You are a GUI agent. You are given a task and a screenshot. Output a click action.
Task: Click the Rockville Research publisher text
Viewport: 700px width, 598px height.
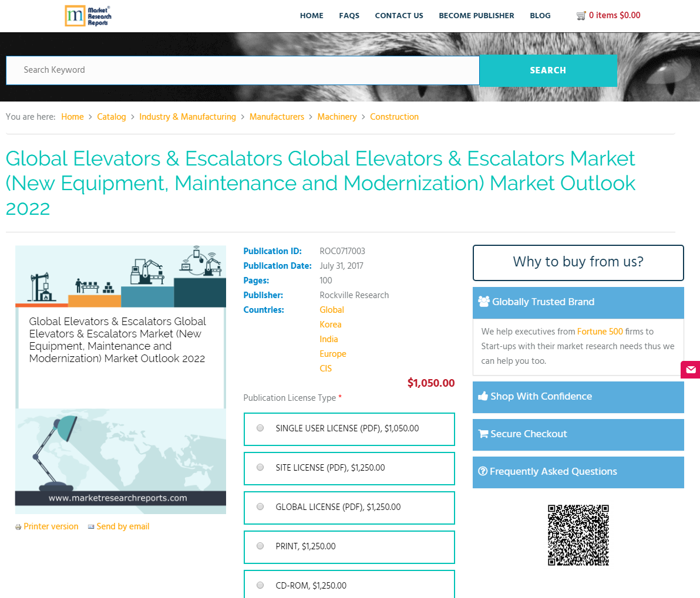[354, 295]
